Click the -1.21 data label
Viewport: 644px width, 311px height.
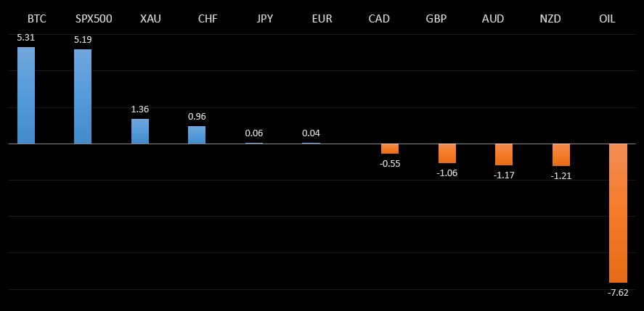coord(561,175)
